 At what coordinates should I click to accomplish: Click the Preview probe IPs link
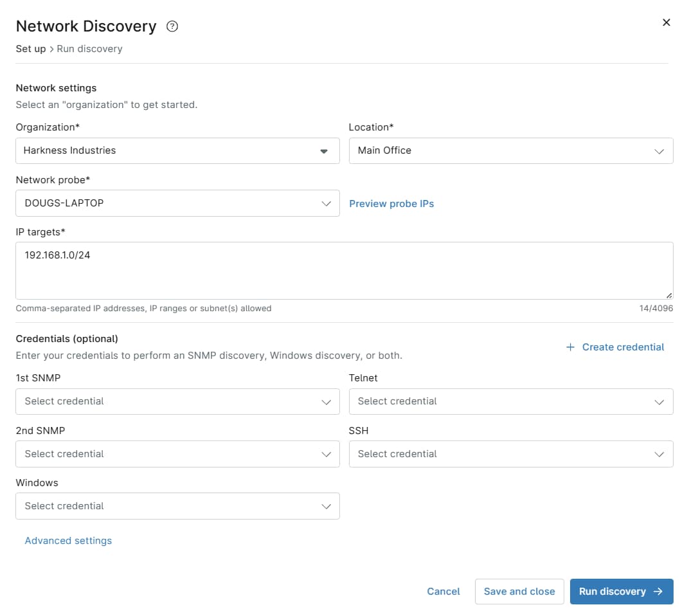click(x=391, y=203)
